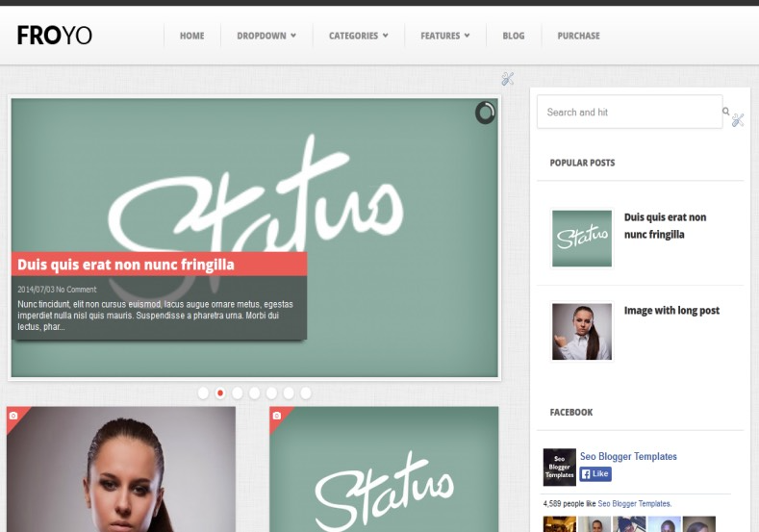Open the woman portrait post image
759x532 pixels.
pos(121,469)
